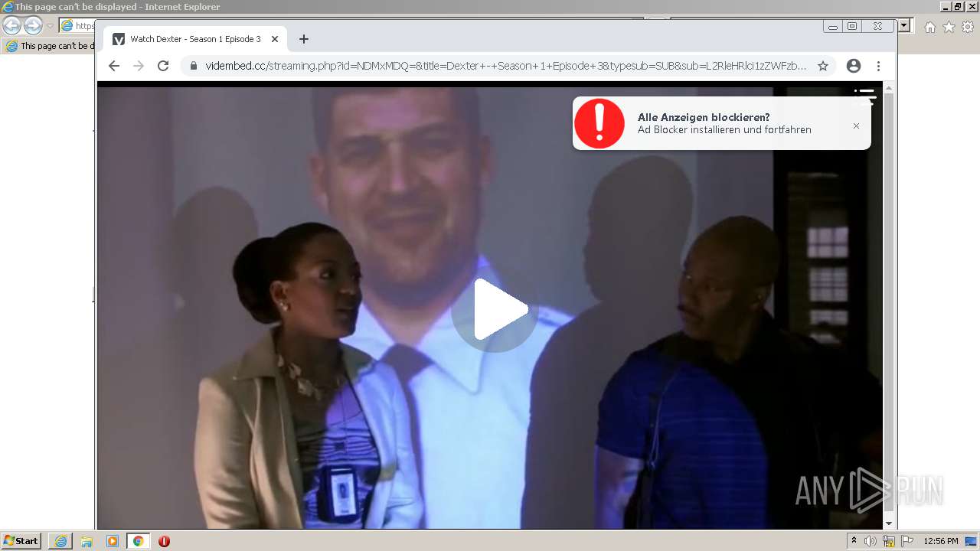The width and height of the screenshot is (980, 551).
Task: Go back in Chrome
Action: click(114, 66)
